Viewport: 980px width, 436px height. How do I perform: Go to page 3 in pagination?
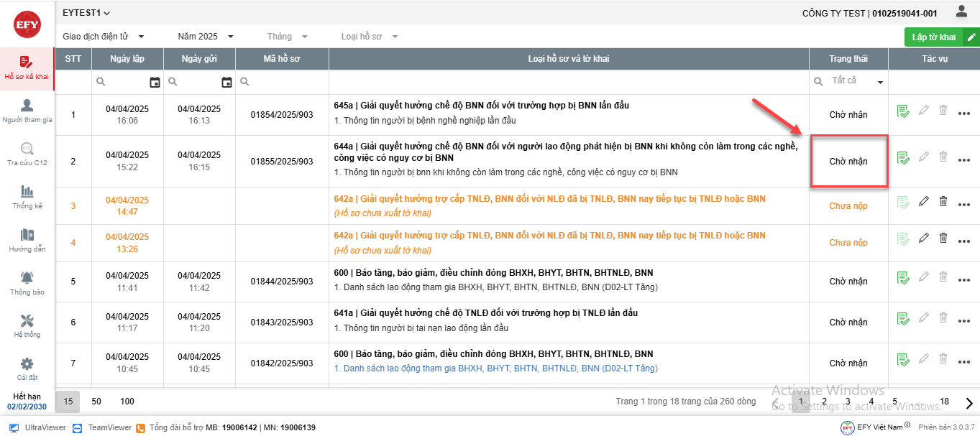pos(848,402)
